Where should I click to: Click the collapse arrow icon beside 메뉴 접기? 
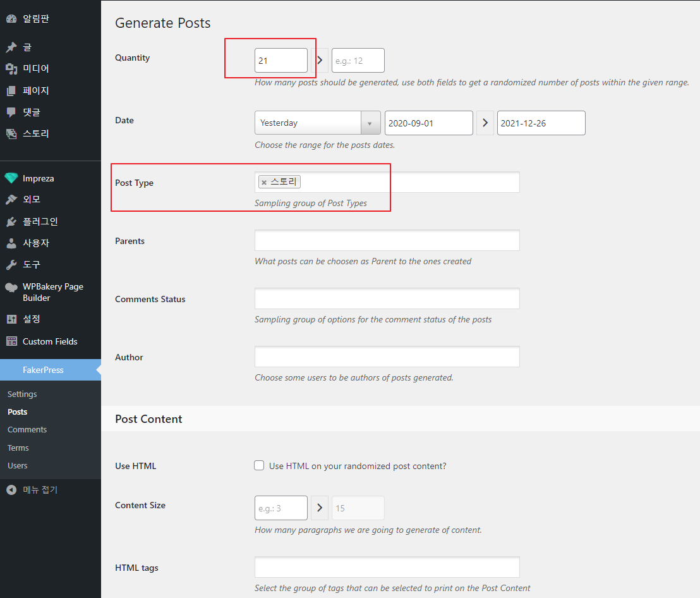point(11,490)
